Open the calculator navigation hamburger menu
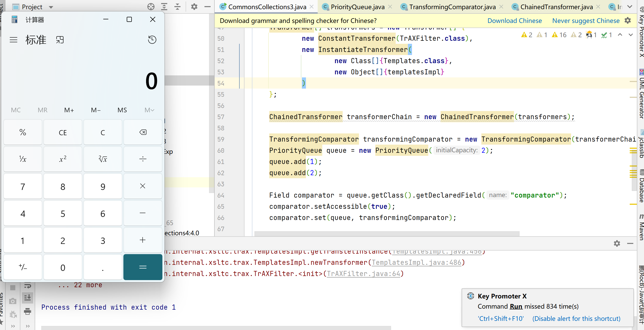The height and width of the screenshot is (330, 644). (14, 40)
